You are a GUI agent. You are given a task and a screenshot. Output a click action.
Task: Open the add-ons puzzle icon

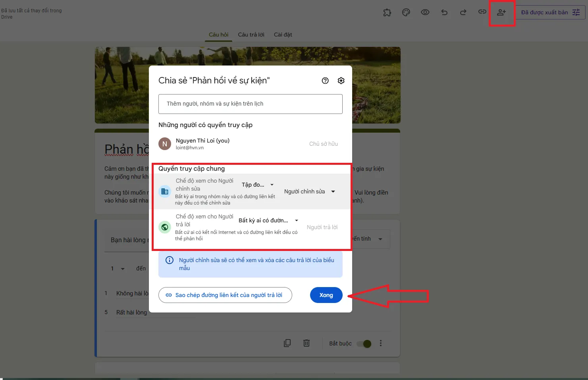tap(387, 13)
